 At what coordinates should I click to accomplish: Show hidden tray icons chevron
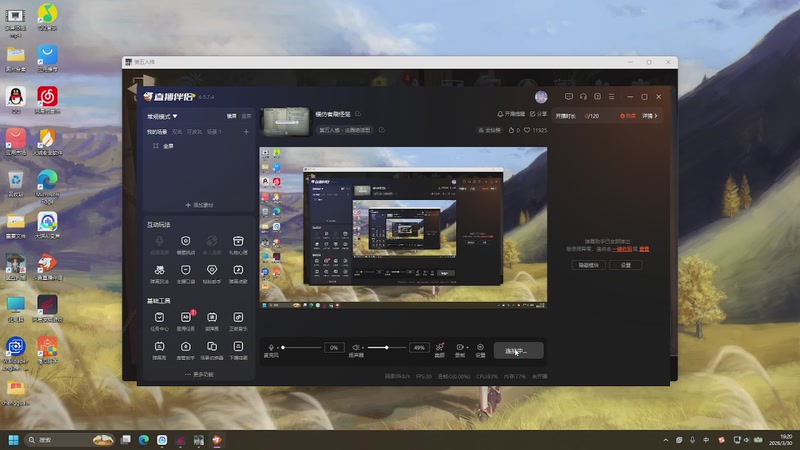click(x=665, y=440)
